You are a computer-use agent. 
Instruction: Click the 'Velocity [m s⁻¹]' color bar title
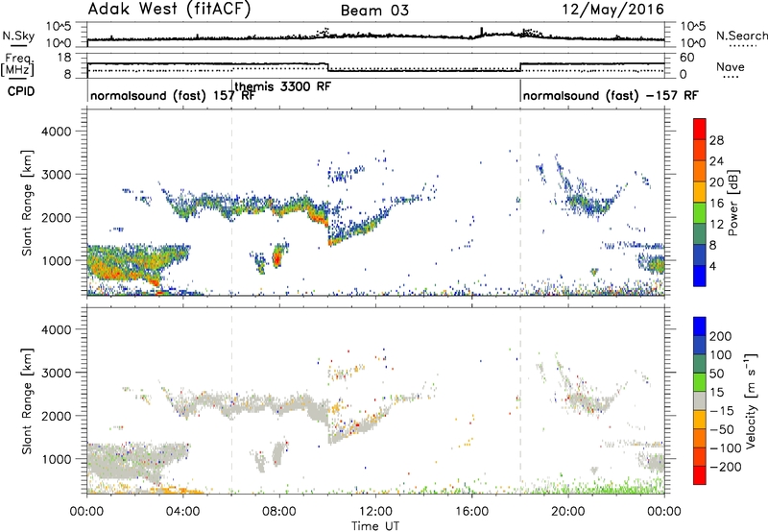pyautogui.click(x=750, y=400)
